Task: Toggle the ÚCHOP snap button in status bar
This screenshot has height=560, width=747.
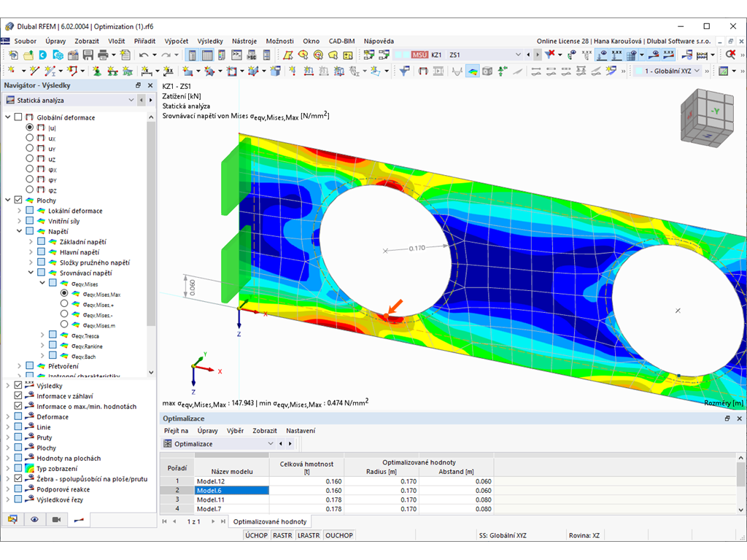Action: pyautogui.click(x=256, y=535)
